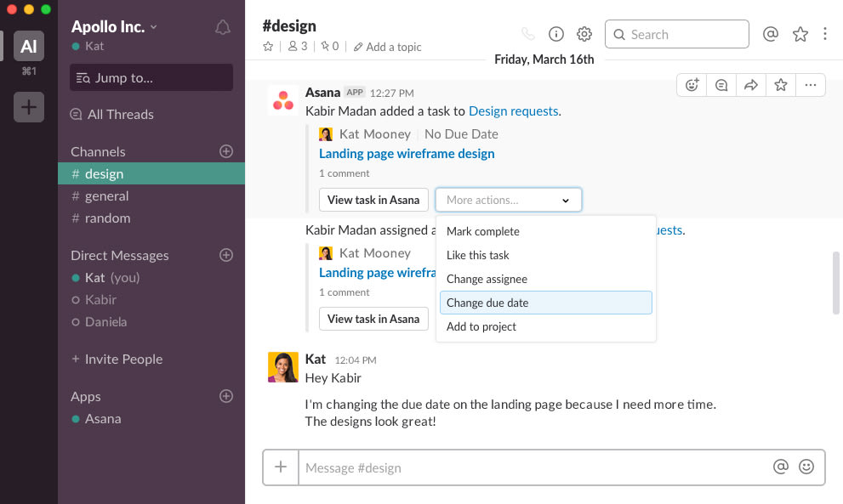Select Change due date option
Viewport: 843px width, 504px height.
click(545, 303)
